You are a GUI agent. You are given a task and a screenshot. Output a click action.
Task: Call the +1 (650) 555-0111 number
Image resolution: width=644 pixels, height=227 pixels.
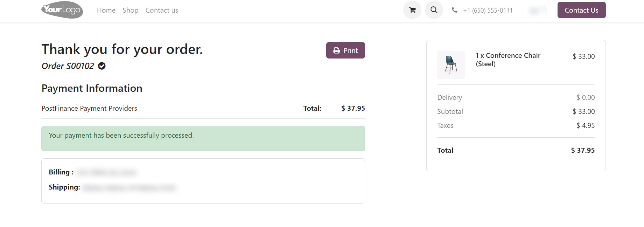click(x=488, y=10)
